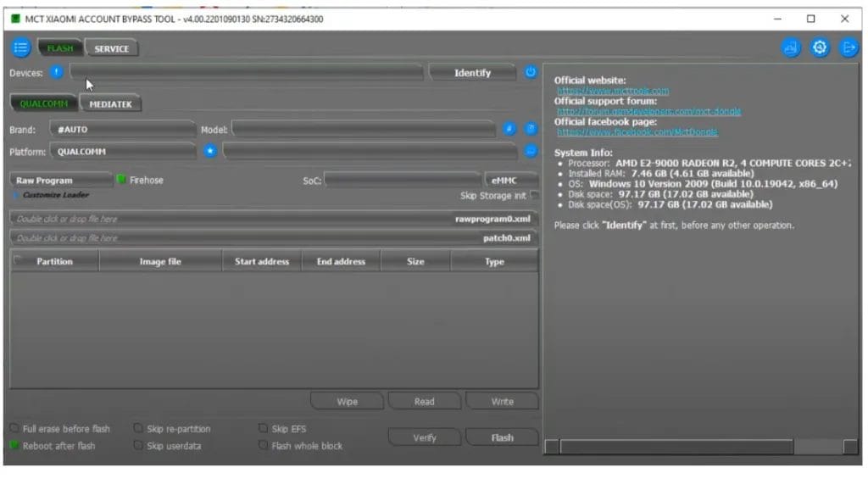Click the refresh icon next to Model field
The height and width of the screenshot is (490, 868).
[x=509, y=128]
